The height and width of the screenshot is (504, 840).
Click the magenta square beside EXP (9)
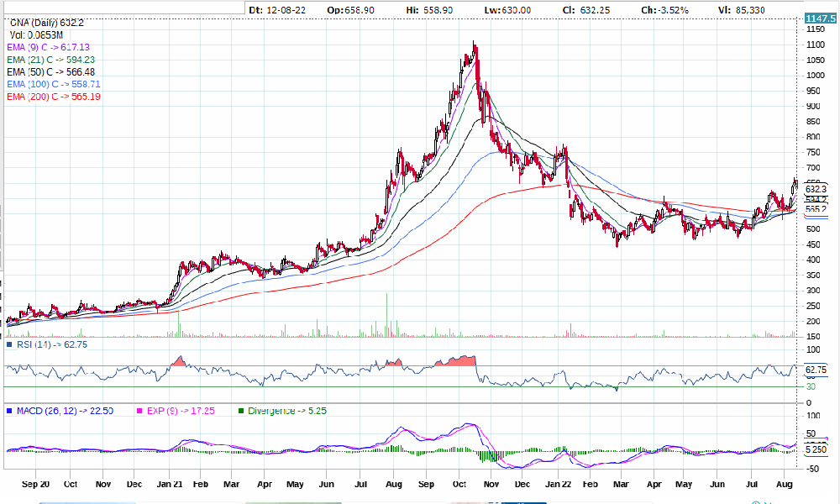click(x=139, y=412)
